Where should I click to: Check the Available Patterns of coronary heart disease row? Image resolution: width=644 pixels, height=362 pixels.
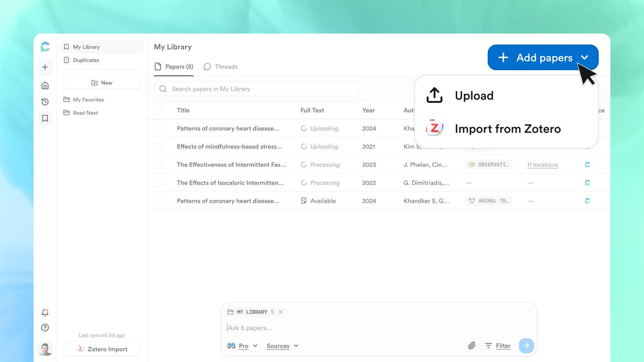click(x=158, y=201)
